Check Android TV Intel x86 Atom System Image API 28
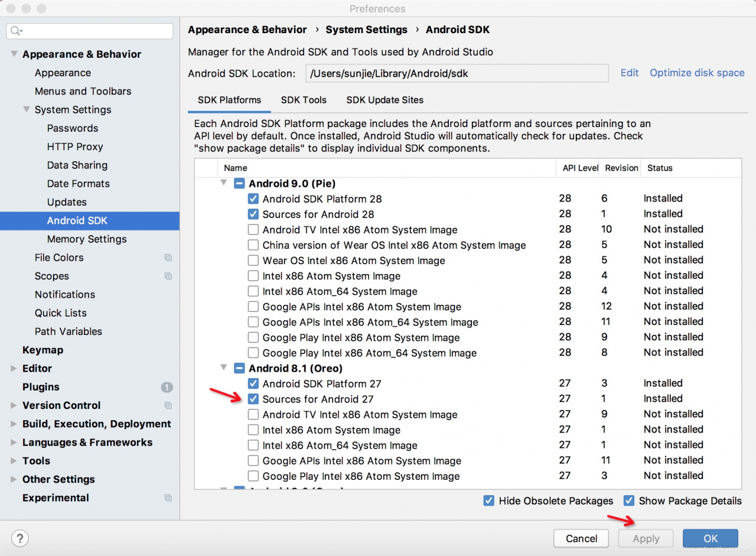Image resolution: width=756 pixels, height=556 pixels. (x=253, y=229)
